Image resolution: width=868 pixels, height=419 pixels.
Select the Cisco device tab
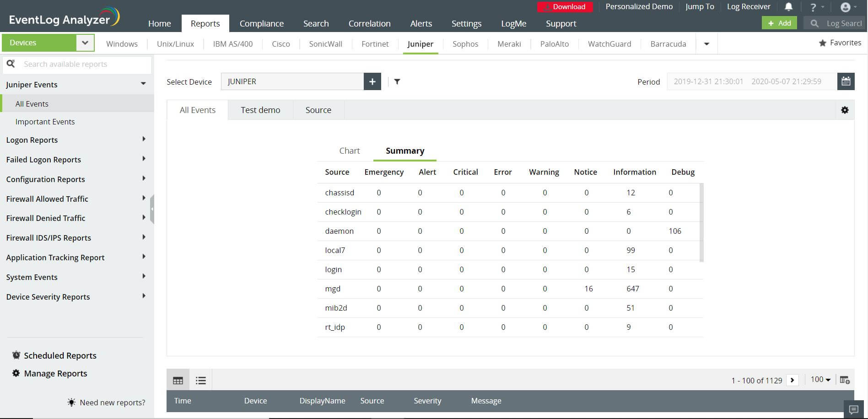click(x=281, y=44)
